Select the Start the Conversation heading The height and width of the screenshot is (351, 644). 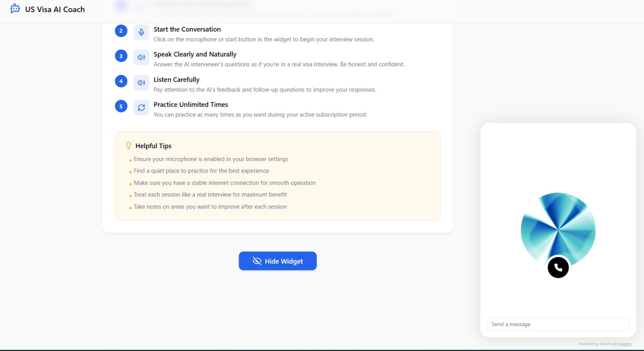[187, 29]
